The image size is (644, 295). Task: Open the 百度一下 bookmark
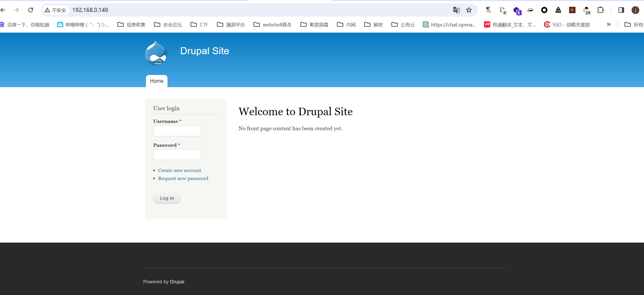coord(25,25)
